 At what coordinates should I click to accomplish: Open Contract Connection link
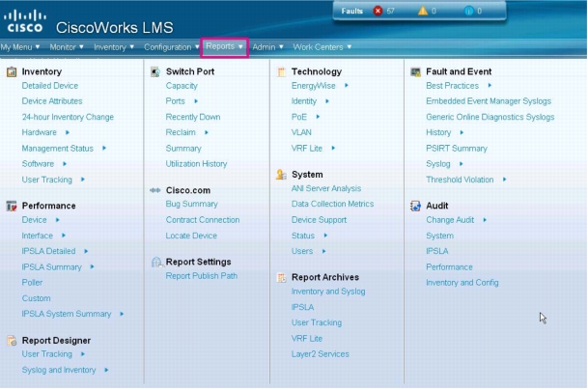click(203, 220)
